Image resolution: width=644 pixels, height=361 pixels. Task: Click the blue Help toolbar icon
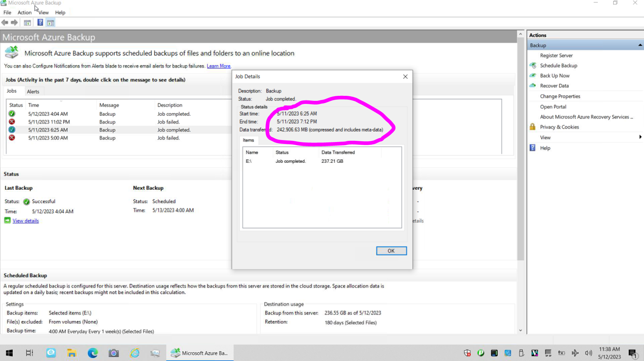pyautogui.click(x=40, y=23)
